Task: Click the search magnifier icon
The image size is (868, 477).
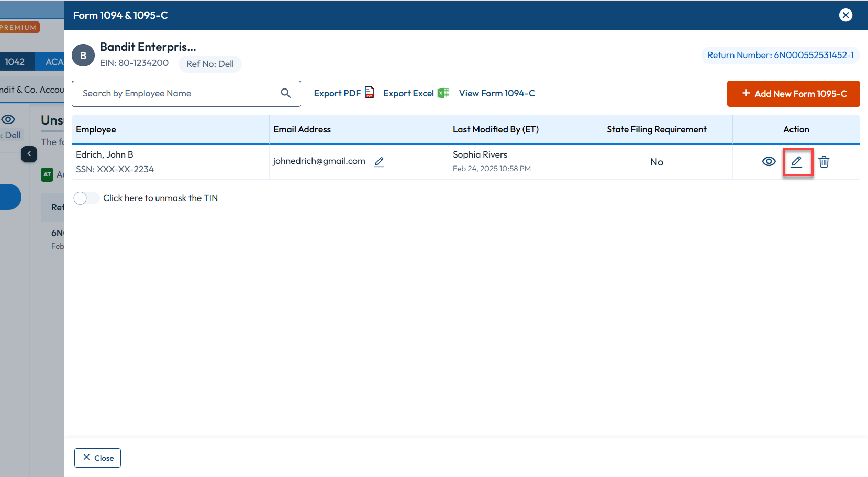Action: click(286, 93)
